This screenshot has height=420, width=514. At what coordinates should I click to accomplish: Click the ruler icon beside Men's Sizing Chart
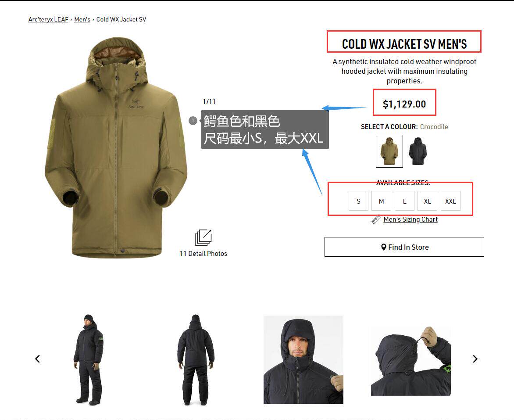coord(376,219)
